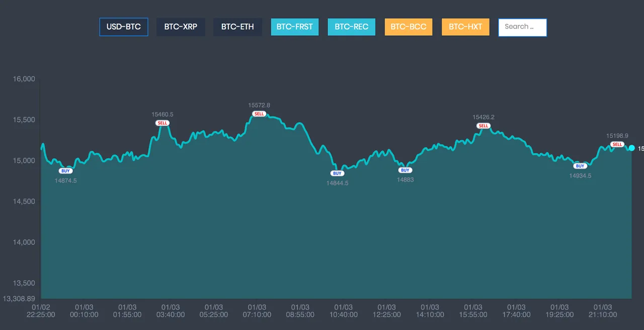Screen dimensions: 644x330
Task: Open the BTC-HXT pair
Action: [x=465, y=27]
